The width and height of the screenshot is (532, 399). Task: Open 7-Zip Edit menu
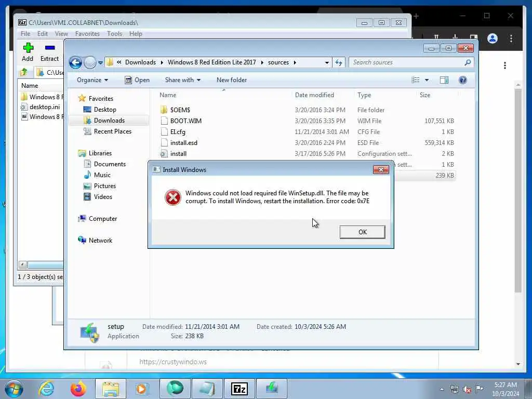(x=43, y=34)
